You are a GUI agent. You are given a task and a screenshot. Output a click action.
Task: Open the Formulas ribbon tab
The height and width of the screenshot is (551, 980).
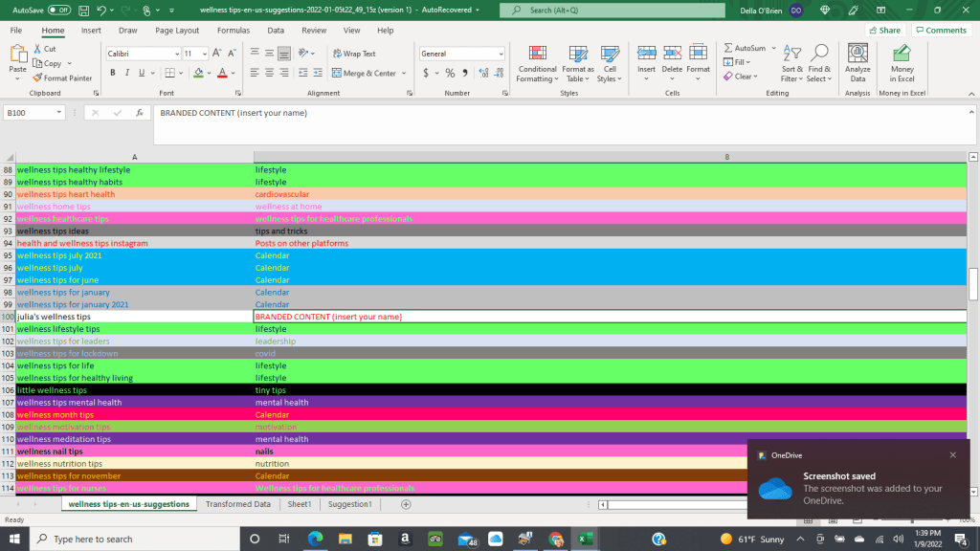[x=233, y=30]
